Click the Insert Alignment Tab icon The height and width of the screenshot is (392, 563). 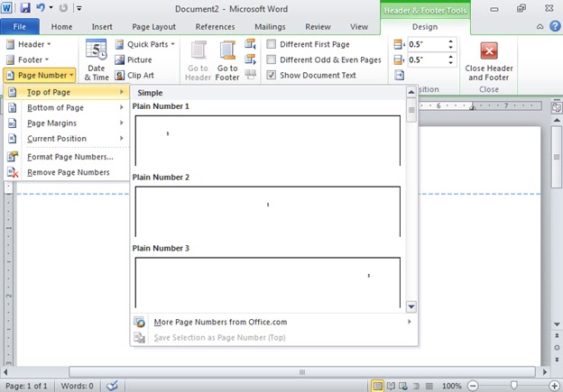click(399, 75)
